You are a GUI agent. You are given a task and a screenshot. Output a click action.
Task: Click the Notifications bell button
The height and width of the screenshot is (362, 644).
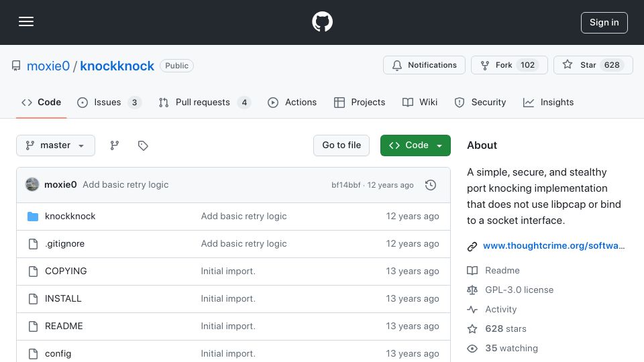(424, 65)
